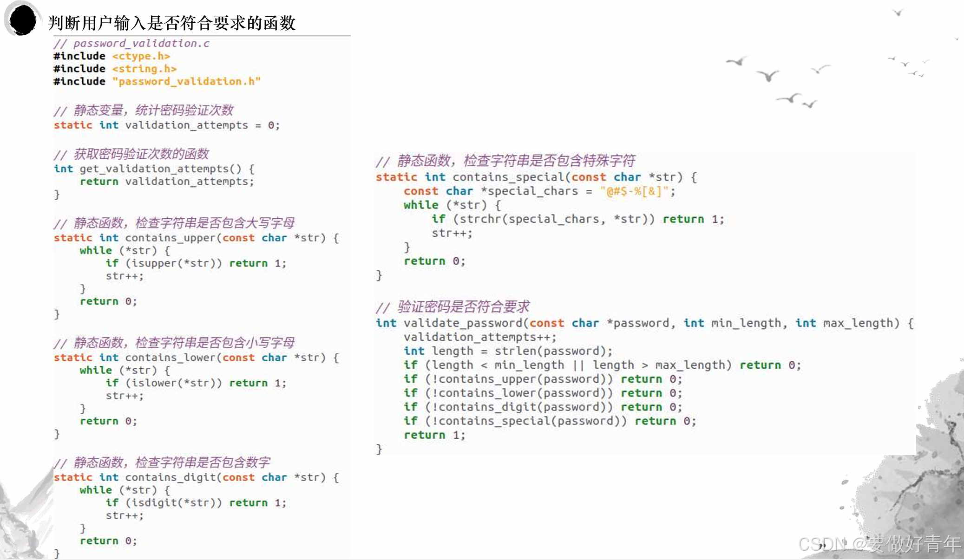Click the strchr(special_chars, *str) line
The height and width of the screenshot is (560, 964).
tap(577, 219)
